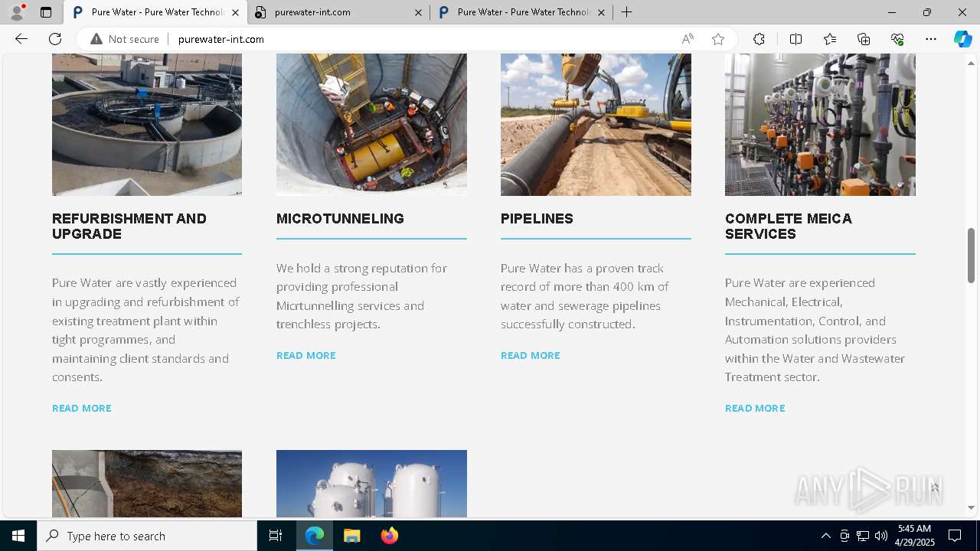The height and width of the screenshot is (551, 980).
Task: Click the page scrollbar thumb
Action: pos(971,256)
